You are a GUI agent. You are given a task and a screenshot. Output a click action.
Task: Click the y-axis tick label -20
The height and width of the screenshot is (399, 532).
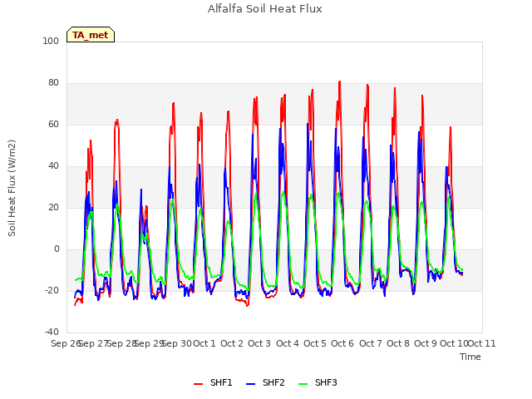click(52, 290)
